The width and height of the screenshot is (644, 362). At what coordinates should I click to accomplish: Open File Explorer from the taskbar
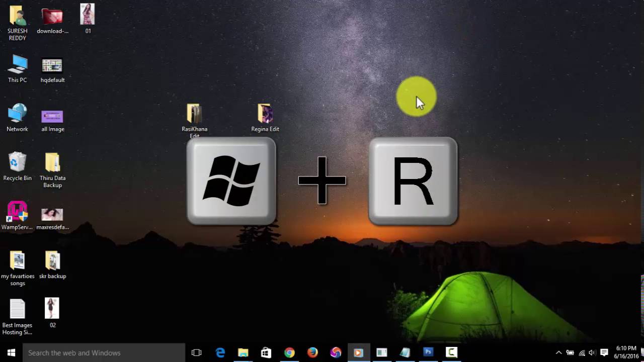pyautogui.click(x=243, y=352)
